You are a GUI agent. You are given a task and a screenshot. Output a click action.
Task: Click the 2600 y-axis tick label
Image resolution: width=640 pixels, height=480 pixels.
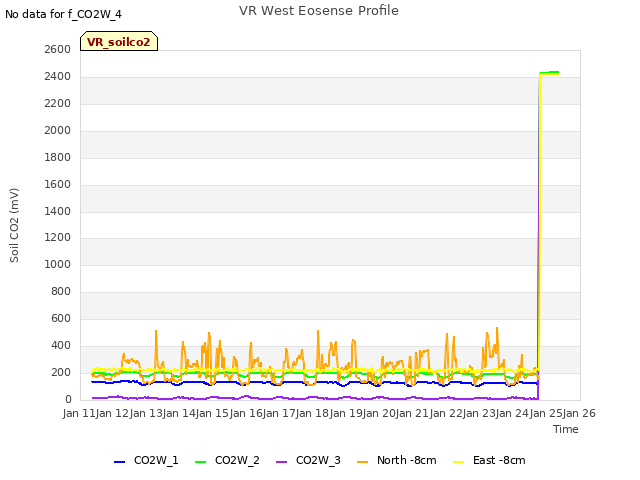tap(58, 49)
